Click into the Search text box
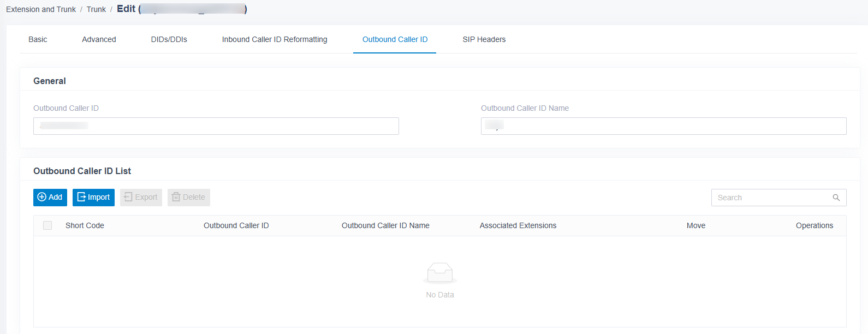868x334 pixels. coord(772,198)
